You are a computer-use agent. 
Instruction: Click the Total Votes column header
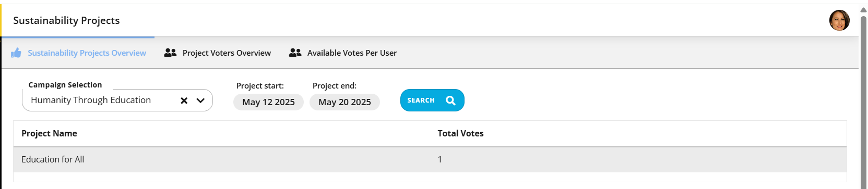pos(460,133)
